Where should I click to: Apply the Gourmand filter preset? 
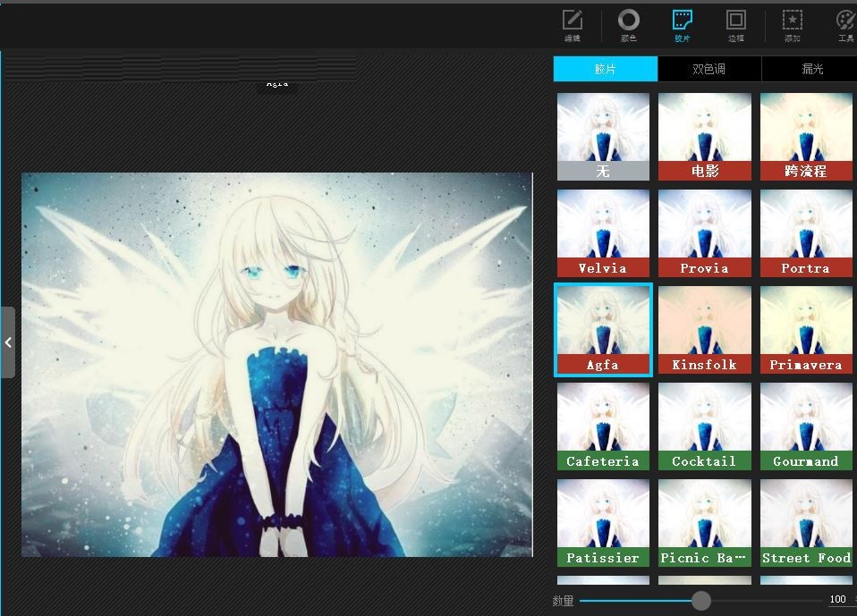click(806, 426)
